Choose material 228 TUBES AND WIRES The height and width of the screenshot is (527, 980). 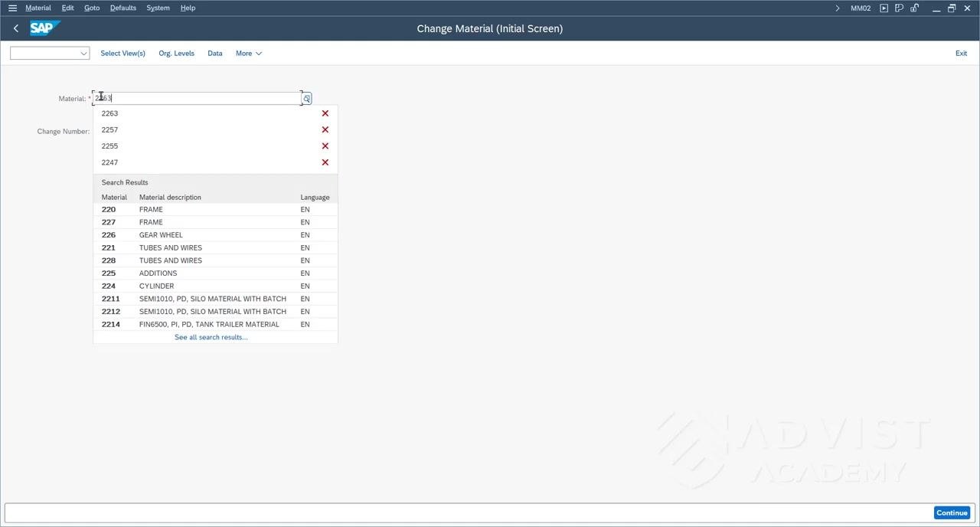point(215,260)
